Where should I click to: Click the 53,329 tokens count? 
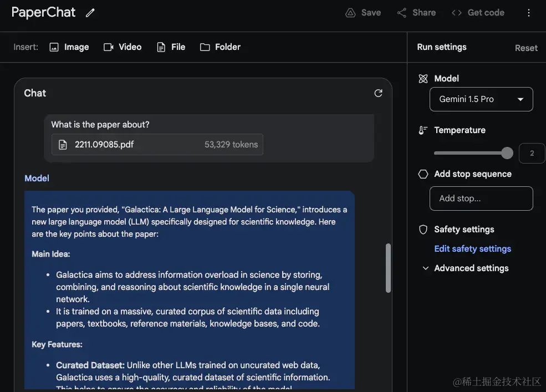231,145
